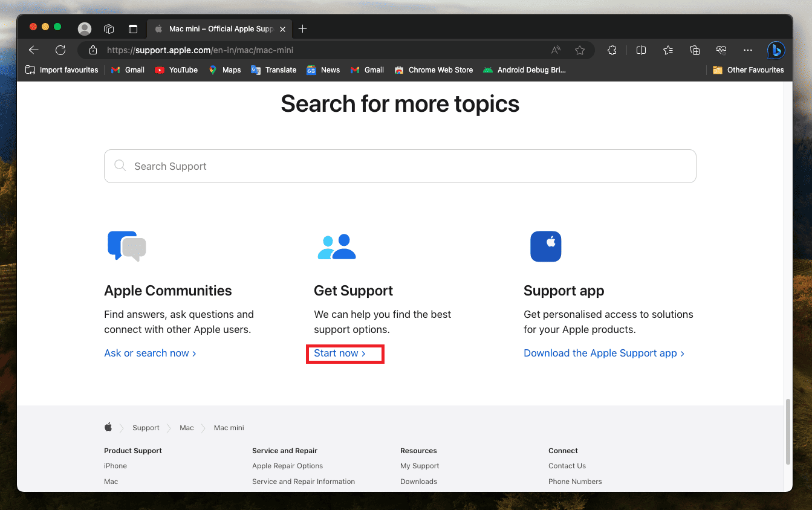Open Import favourites bookmark
The height and width of the screenshot is (510, 812).
coord(62,70)
